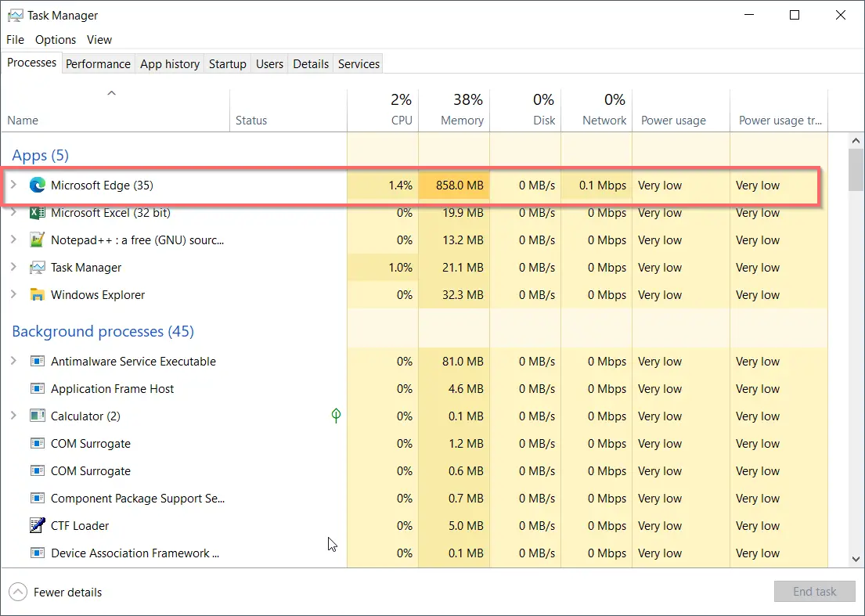Switch to the Performance tab
Viewport: 865px width, 616px height.
[98, 64]
